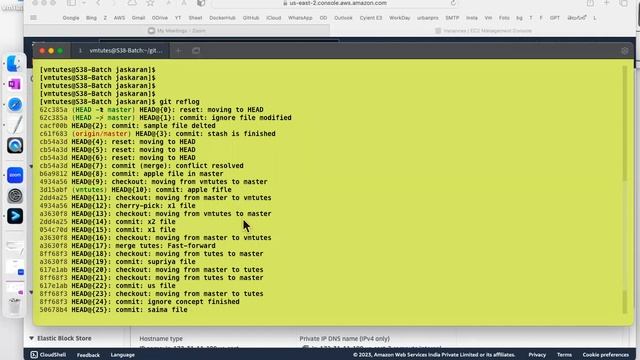Open Finder from the Dock

coord(15,63)
